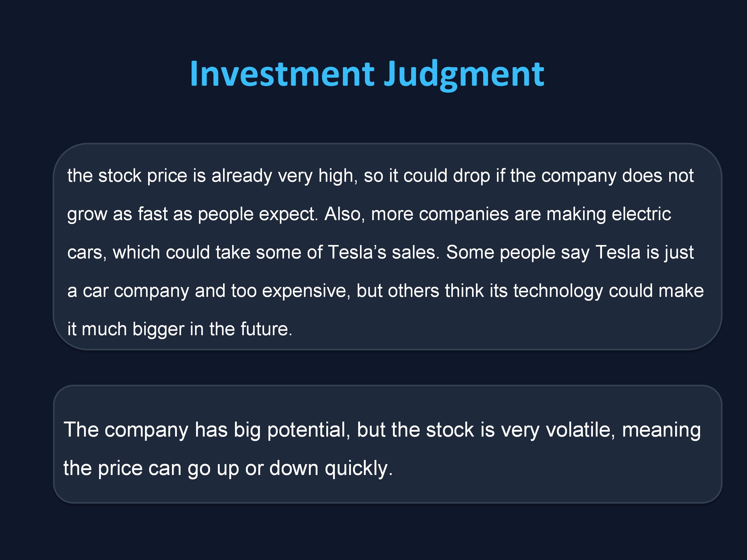Click the word "meaning" in the lower card
The image size is (747, 560).
click(x=661, y=430)
